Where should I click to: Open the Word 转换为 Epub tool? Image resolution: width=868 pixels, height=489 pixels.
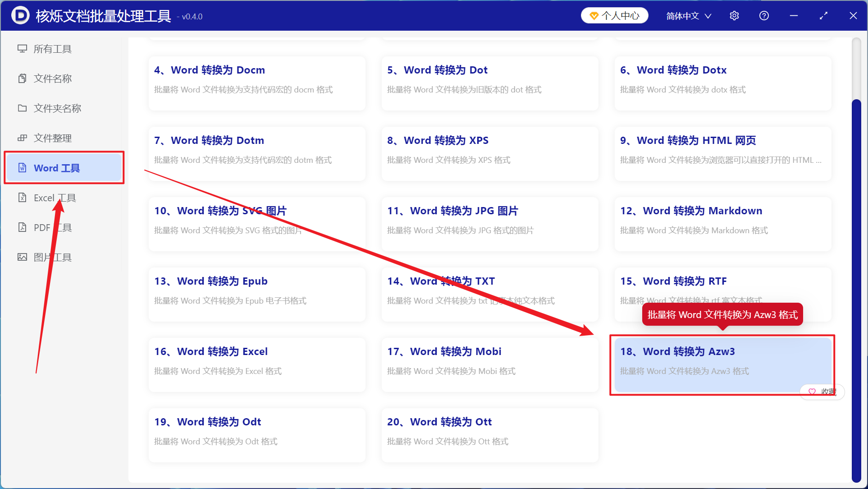tap(257, 295)
